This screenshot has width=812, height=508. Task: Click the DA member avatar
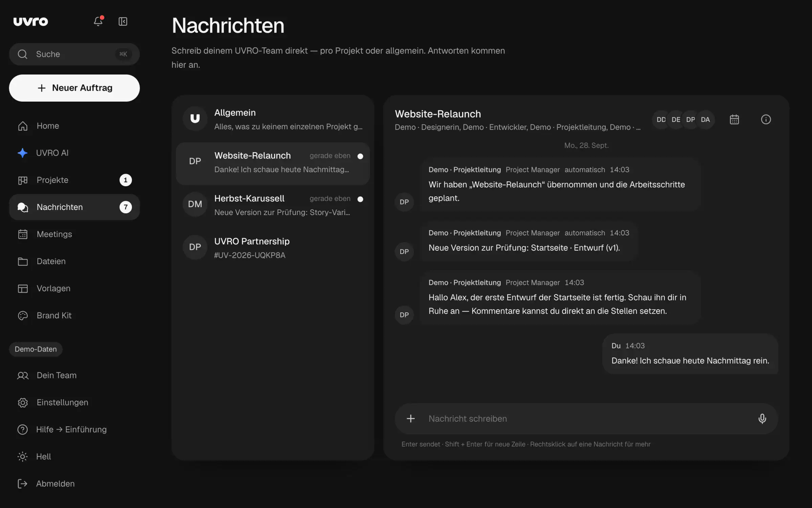(x=705, y=120)
